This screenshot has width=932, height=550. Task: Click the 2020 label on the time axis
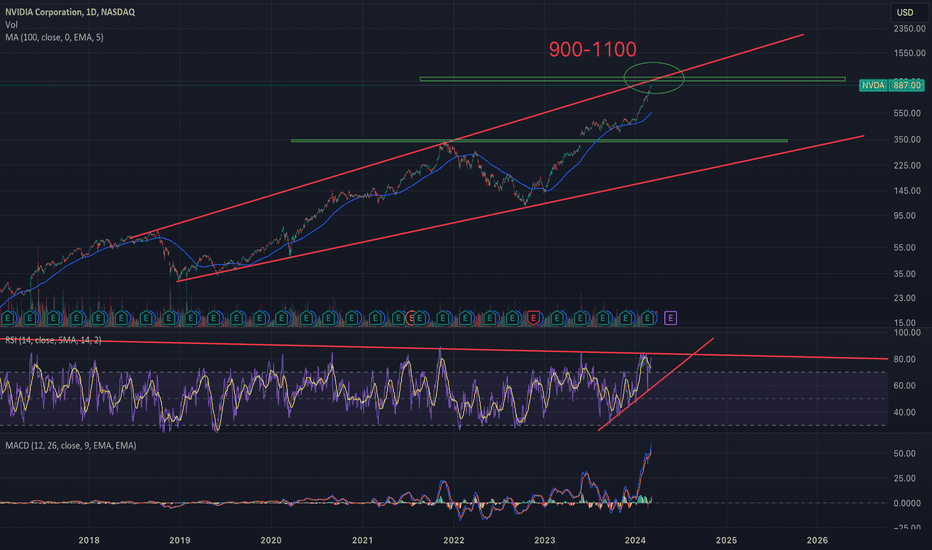click(271, 540)
